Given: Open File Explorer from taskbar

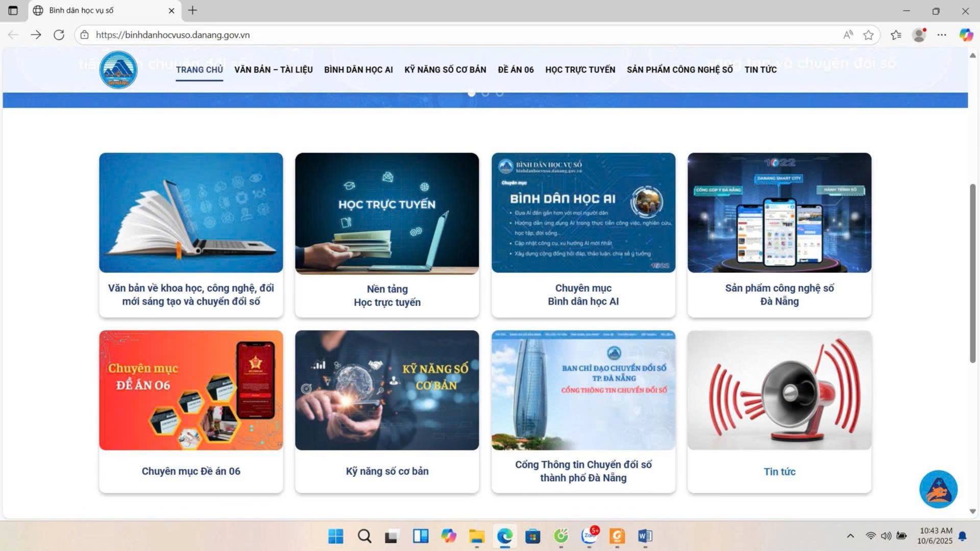Looking at the screenshot, I should pos(477,536).
